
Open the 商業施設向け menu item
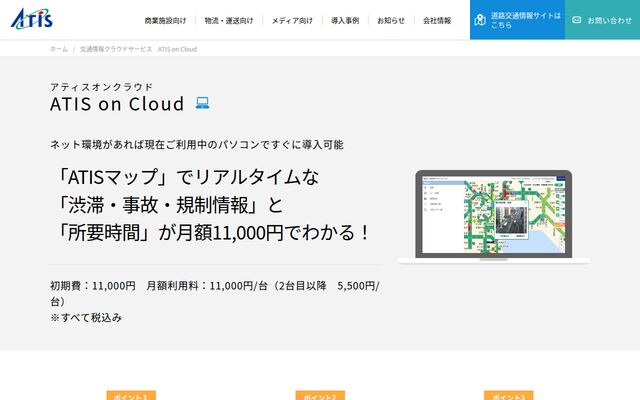(x=165, y=20)
